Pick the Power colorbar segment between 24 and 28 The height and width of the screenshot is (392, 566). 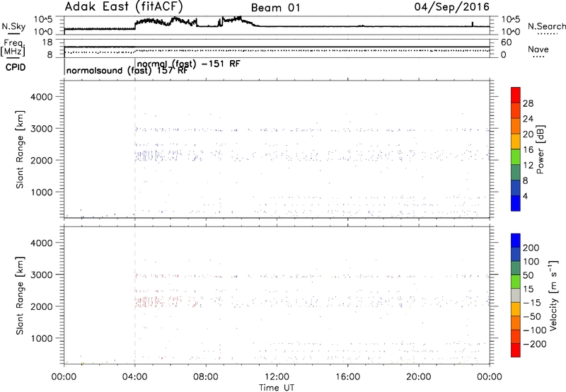click(516, 111)
